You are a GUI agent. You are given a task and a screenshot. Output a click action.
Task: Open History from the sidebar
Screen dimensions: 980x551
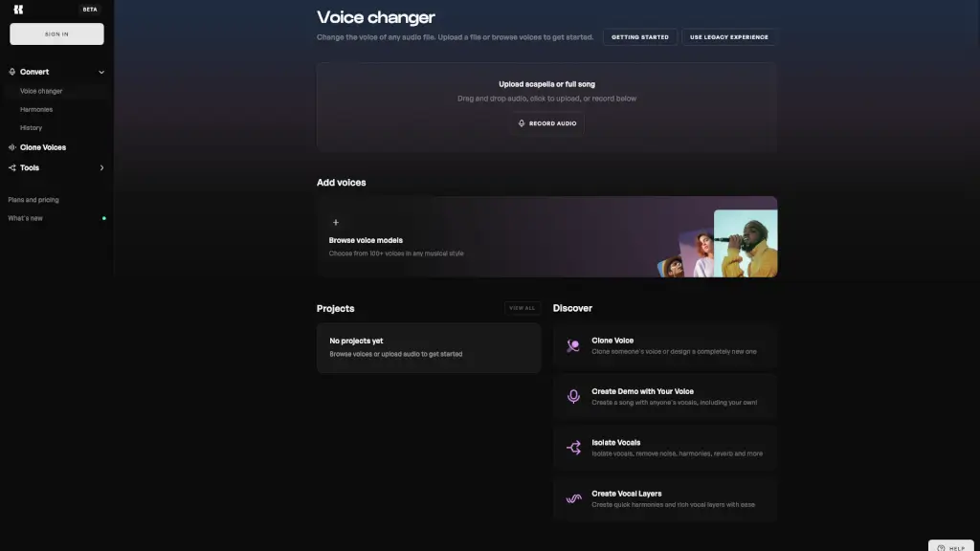point(32,127)
